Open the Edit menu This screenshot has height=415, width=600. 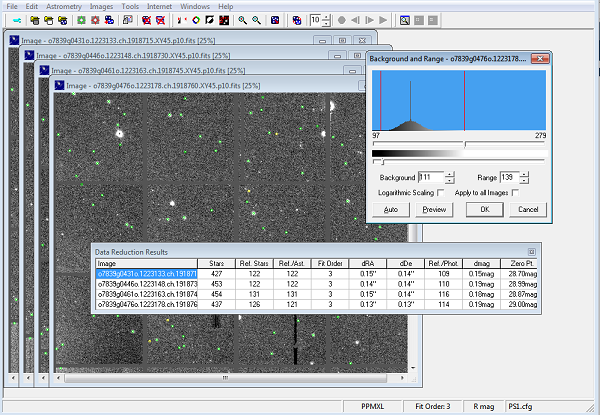click(31, 7)
